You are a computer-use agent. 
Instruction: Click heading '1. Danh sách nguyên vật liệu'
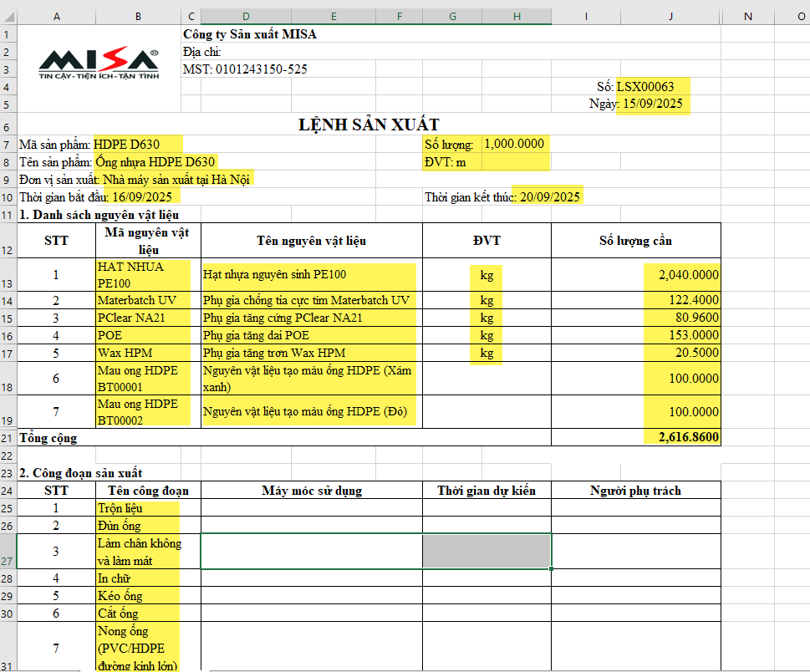[x=99, y=215]
